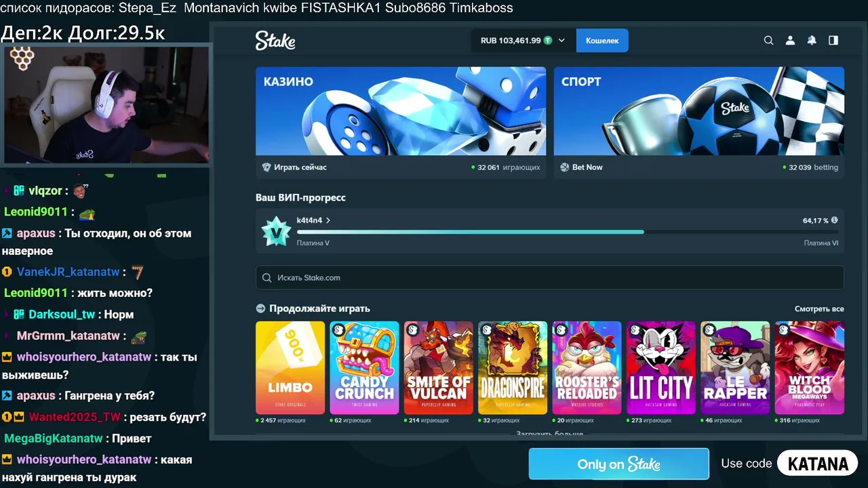This screenshot has height=488, width=868.
Task: Click the '64,17 %' VIP progress value
Action: (816, 220)
